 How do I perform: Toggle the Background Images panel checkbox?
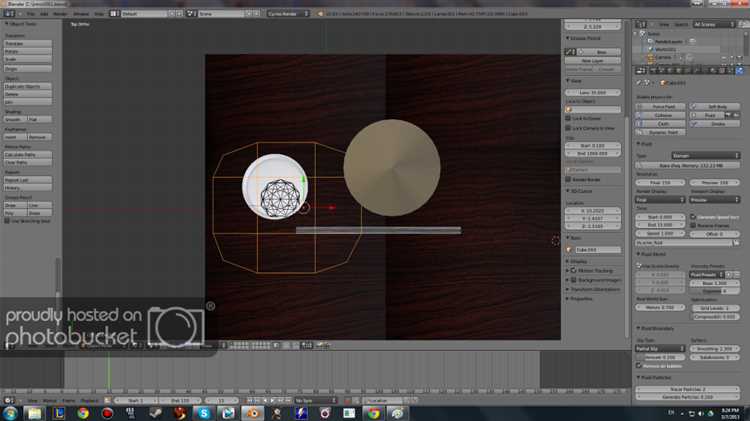tap(573, 280)
